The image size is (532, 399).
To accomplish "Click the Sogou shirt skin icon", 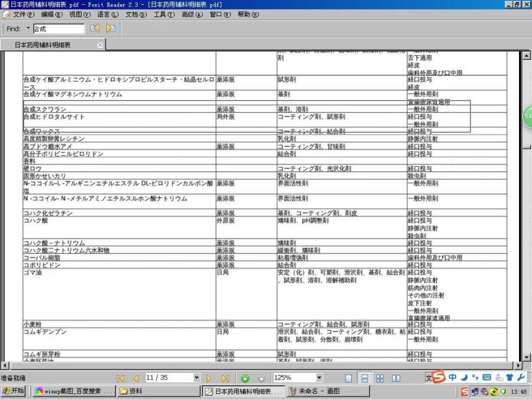I will pos(510,377).
